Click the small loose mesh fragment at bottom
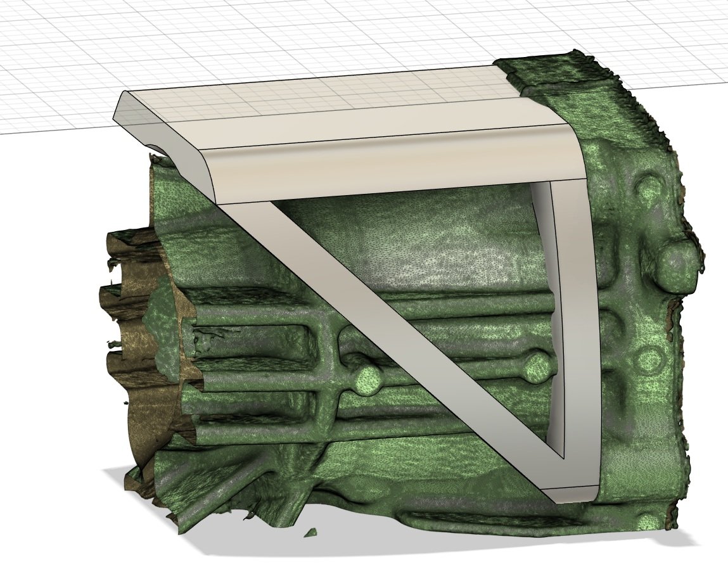 coord(310,532)
